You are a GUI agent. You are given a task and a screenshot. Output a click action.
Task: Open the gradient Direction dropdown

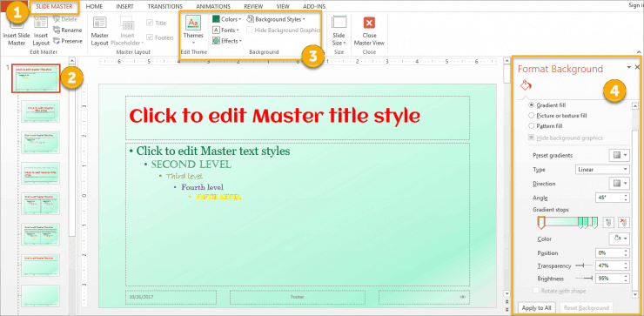[619, 184]
